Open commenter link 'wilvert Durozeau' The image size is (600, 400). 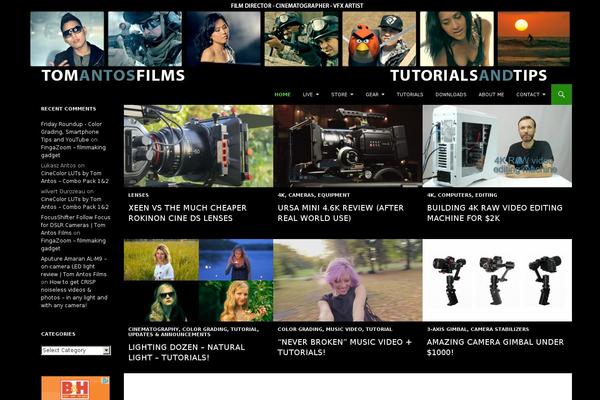pos(63,191)
